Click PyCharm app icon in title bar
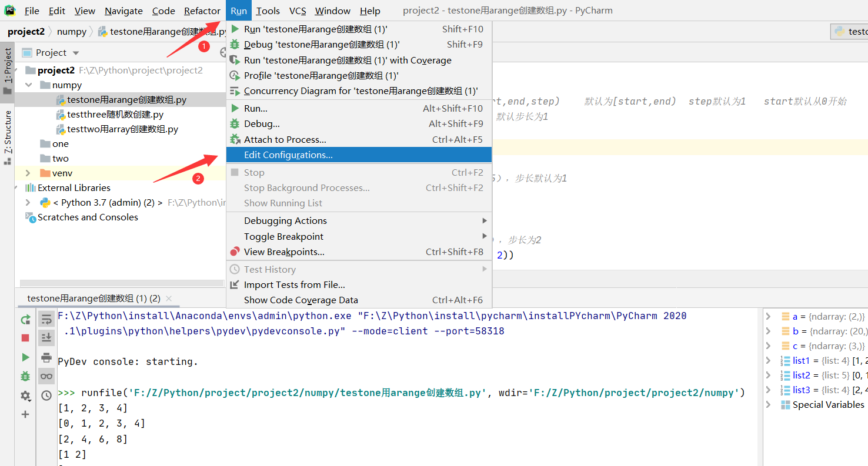 tap(10, 10)
